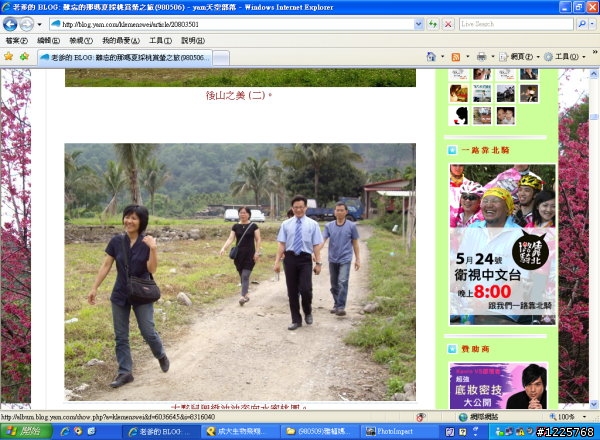The width and height of the screenshot is (600, 440).
Task: Click the language bar help question icon
Action: click(463, 432)
